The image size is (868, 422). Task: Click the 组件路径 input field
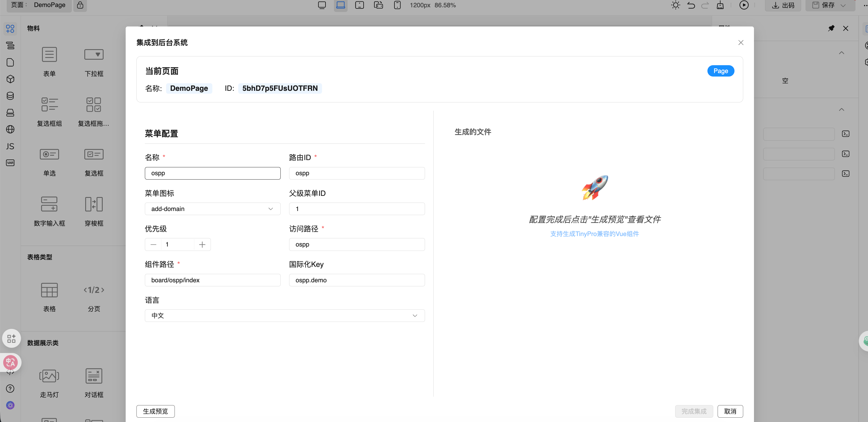(213, 280)
